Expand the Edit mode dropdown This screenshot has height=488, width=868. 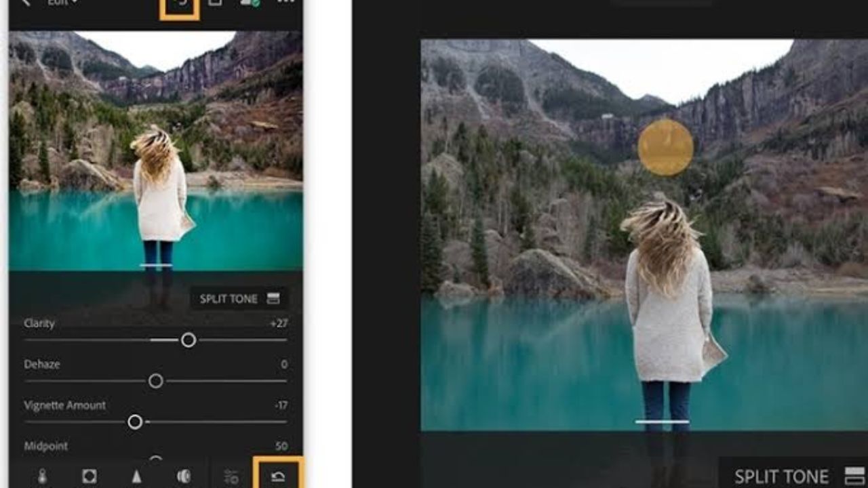(x=62, y=3)
